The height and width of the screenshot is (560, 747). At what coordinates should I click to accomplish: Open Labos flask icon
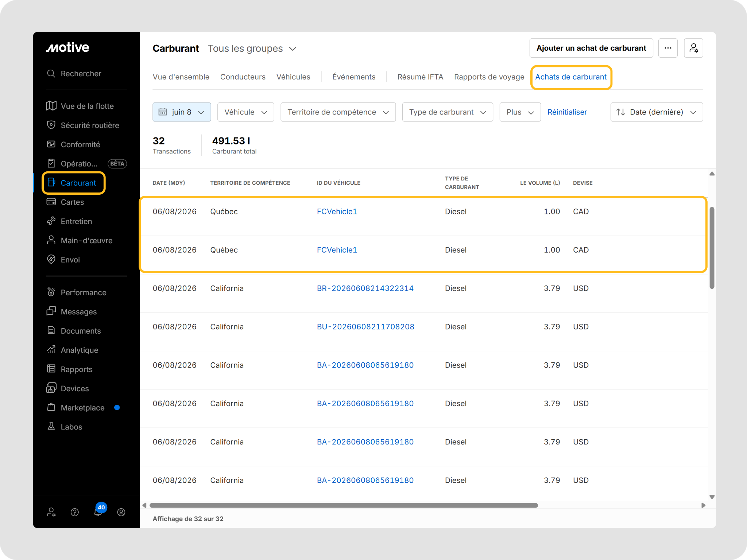(x=51, y=427)
